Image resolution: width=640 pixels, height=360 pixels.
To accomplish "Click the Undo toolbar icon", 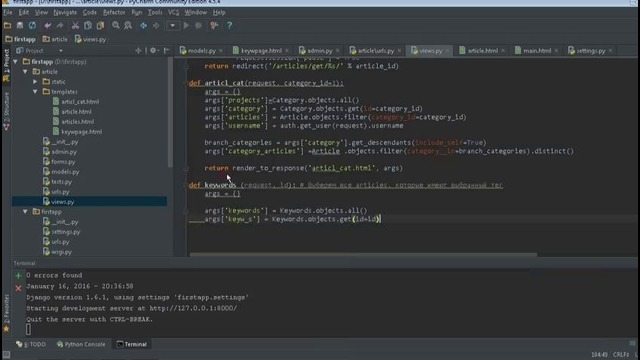I will tap(48, 26).
